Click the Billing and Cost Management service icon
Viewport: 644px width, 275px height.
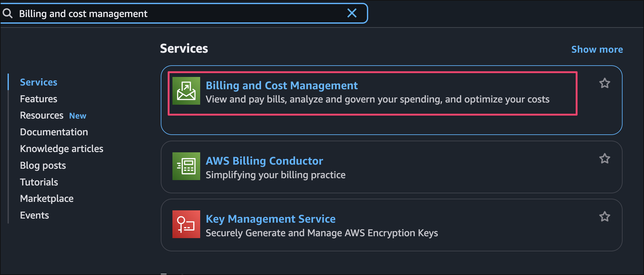186,91
